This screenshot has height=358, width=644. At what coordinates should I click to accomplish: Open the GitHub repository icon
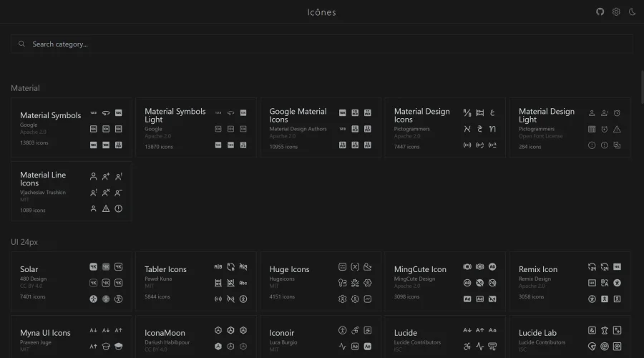click(x=600, y=12)
